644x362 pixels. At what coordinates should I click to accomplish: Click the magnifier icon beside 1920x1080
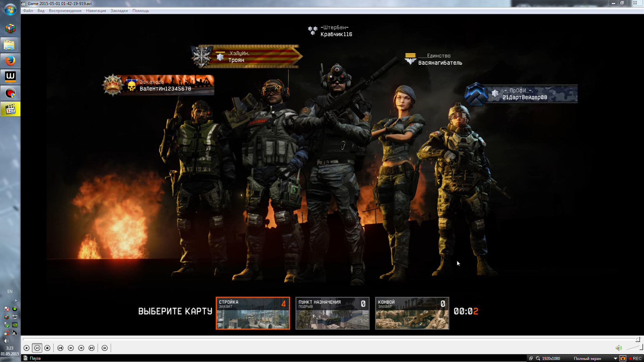coord(538,358)
